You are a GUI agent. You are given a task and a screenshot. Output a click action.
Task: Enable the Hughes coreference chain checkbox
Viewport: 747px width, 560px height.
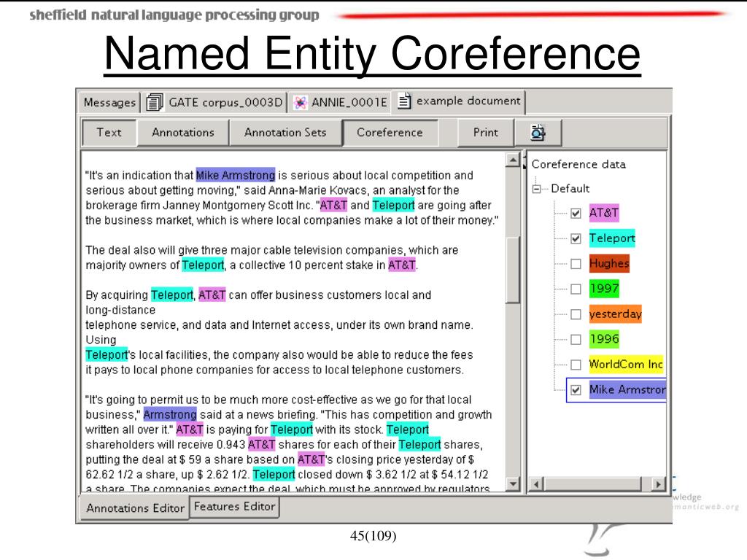pos(576,264)
